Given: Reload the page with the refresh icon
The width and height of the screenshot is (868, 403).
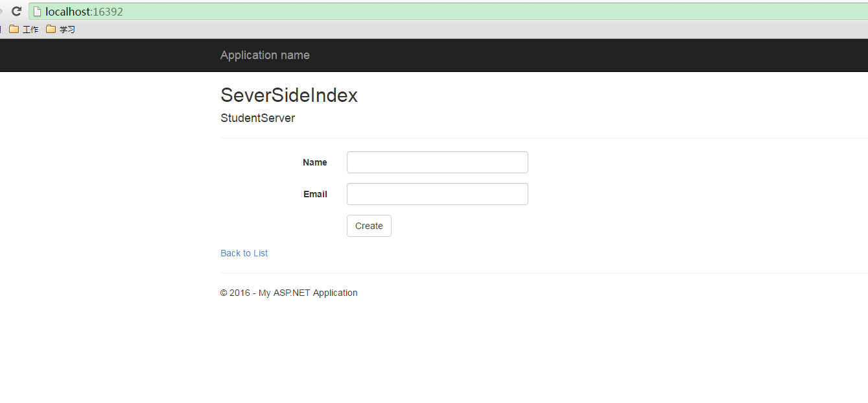Looking at the screenshot, I should tap(16, 11).
